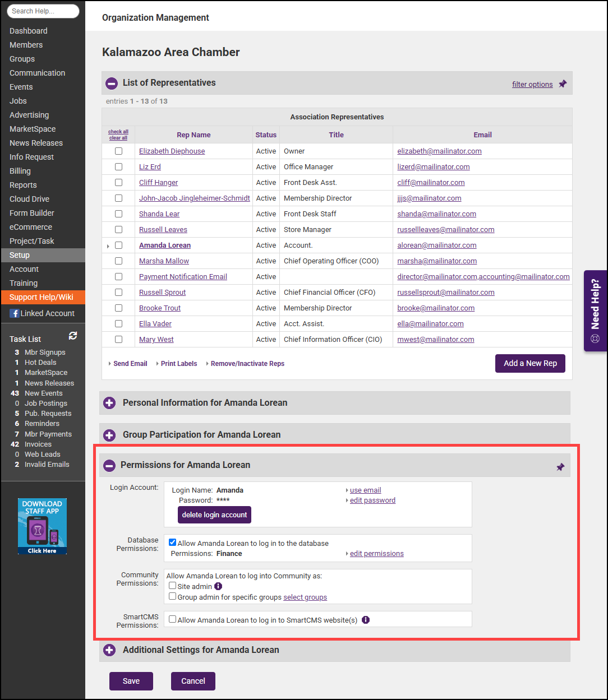Viewport: 608px width, 700px height.
Task: Click the Download Staff App banner
Action: (43, 526)
